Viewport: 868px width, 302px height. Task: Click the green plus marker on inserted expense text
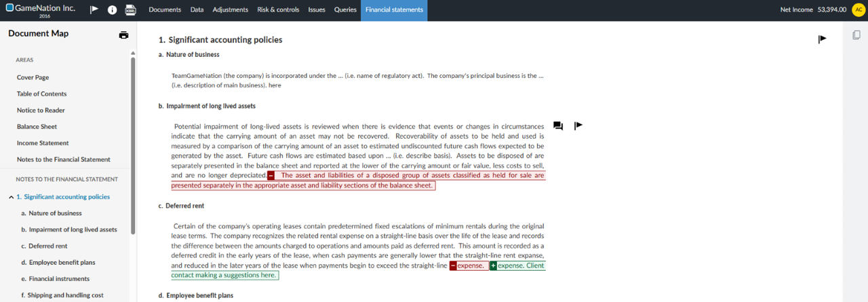(x=493, y=266)
